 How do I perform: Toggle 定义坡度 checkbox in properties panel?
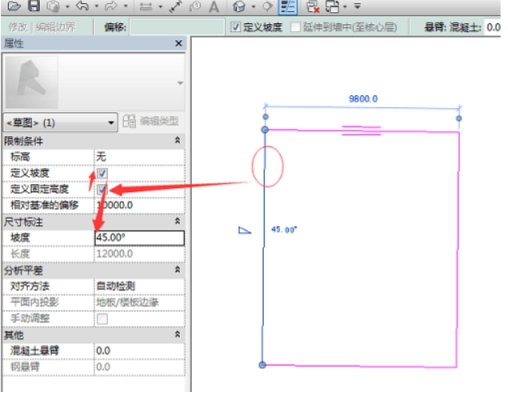(102, 173)
